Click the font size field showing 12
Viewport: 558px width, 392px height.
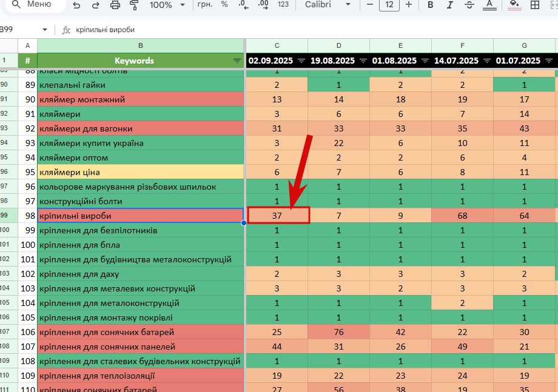[389, 5]
